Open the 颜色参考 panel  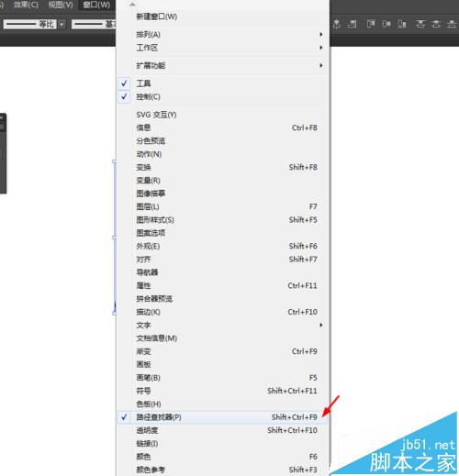coord(223,470)
